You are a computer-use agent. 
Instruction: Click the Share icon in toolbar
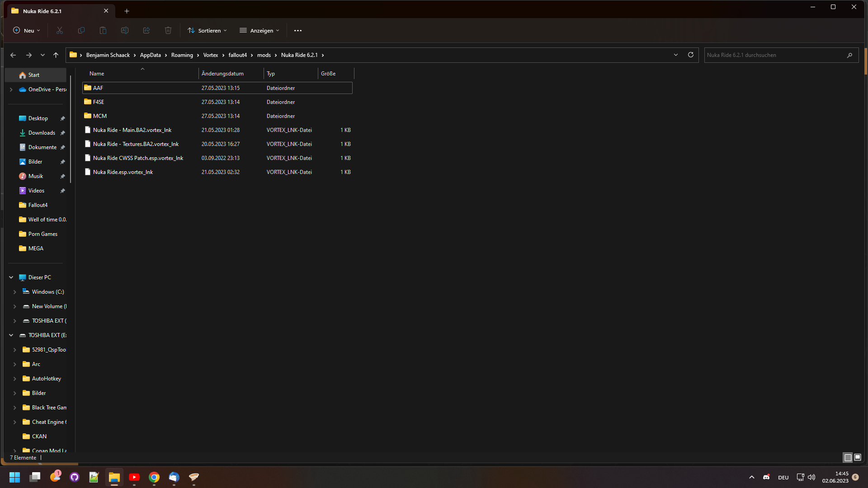[146, 30]
